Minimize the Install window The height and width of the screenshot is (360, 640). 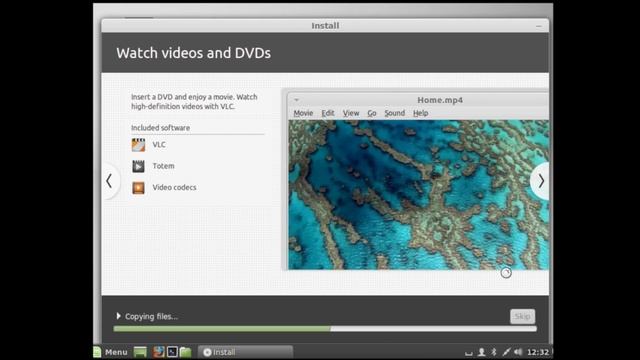click(539, 26)
